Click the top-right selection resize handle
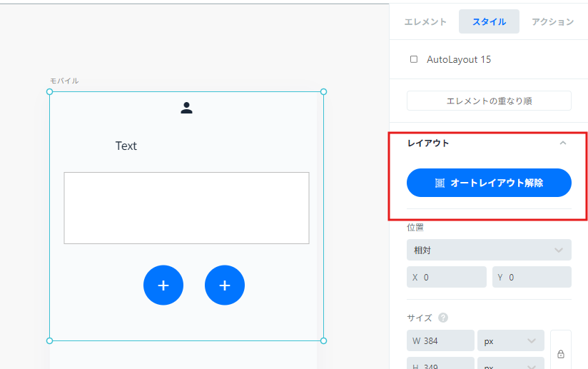This screenshot has width=588, height=369. 323,91
